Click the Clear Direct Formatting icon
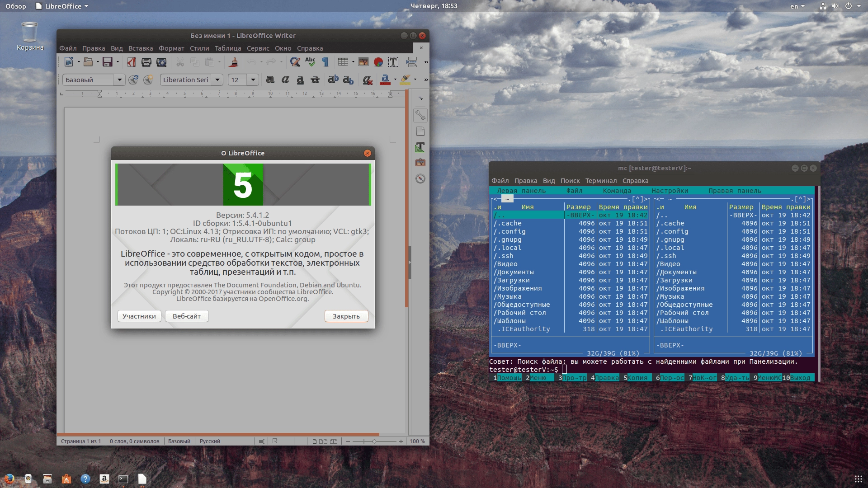868x488 pixels. tap(368, 80)
